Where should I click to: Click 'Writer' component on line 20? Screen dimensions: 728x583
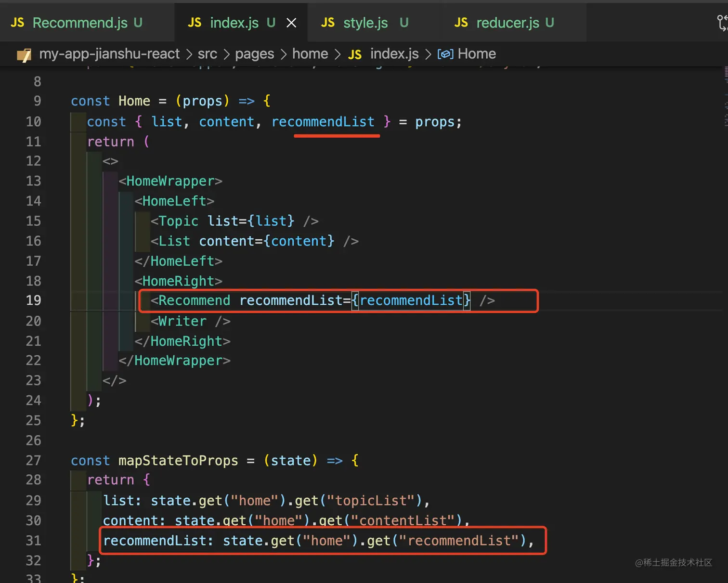[182, 321]
